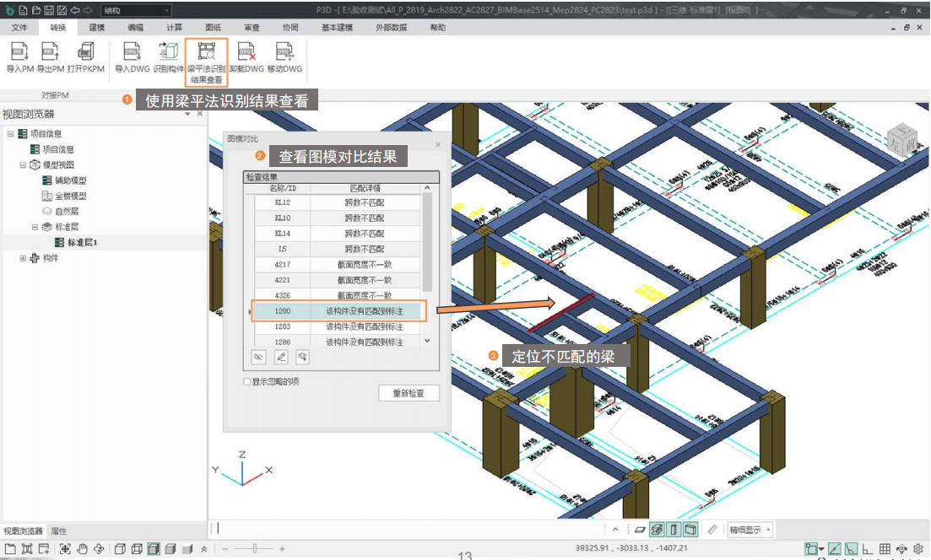Click the pan hand tool in status bar
The image size is (931, 560).
point(82,549)
